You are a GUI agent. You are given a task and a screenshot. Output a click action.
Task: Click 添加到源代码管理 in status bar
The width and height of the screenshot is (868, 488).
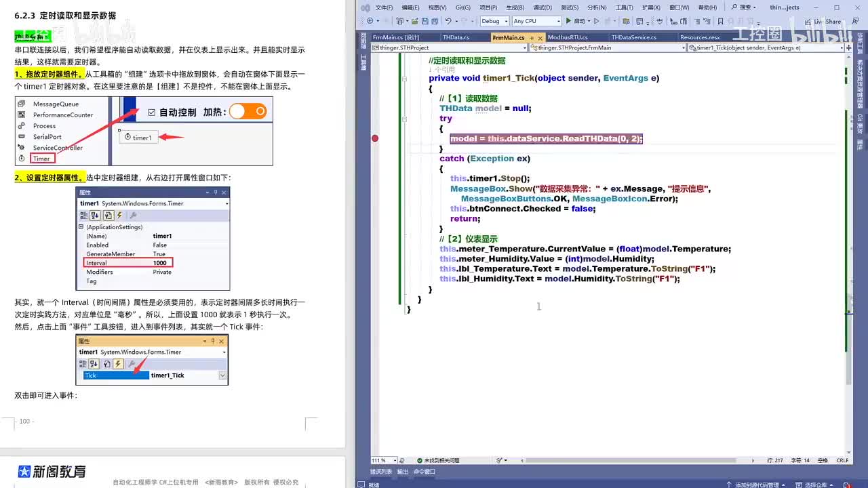[755, 485]
